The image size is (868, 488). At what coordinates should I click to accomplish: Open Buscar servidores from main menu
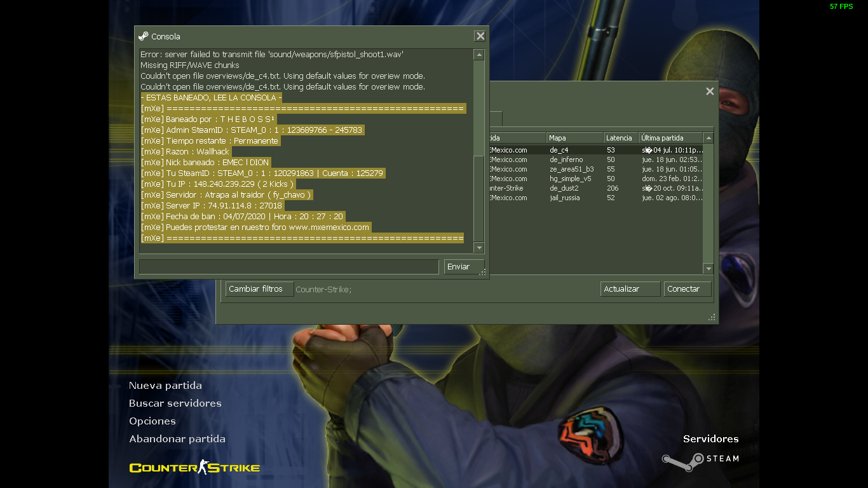(x=175, y=403)
